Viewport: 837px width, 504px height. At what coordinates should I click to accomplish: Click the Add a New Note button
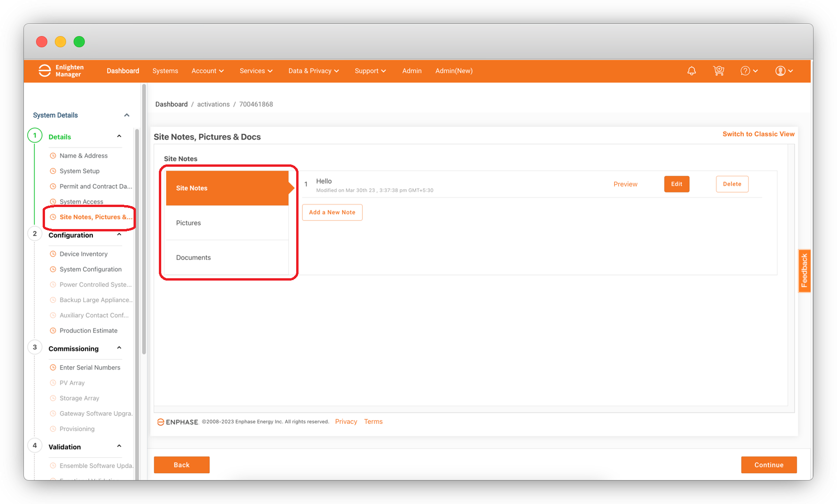(332, 212)
